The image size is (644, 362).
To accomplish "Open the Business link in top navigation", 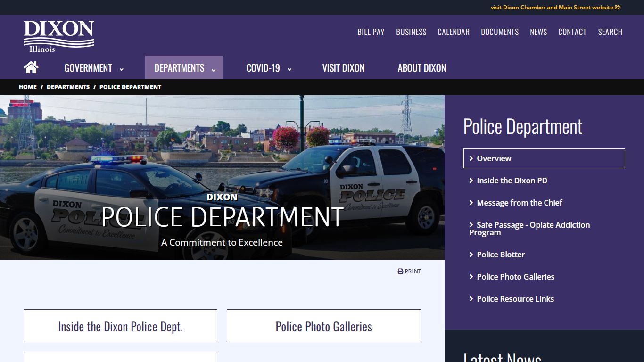I will tap(411, 32).
